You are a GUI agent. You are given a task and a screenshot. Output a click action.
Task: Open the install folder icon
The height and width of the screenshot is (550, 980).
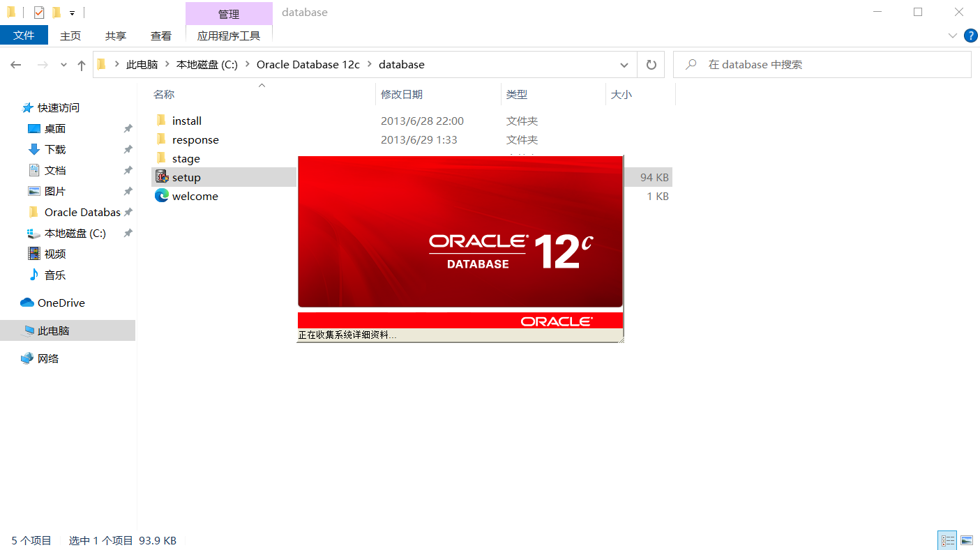(x=161, y=121)
